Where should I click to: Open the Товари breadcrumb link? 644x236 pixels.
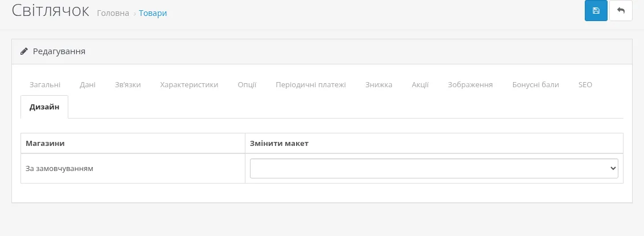153,13
